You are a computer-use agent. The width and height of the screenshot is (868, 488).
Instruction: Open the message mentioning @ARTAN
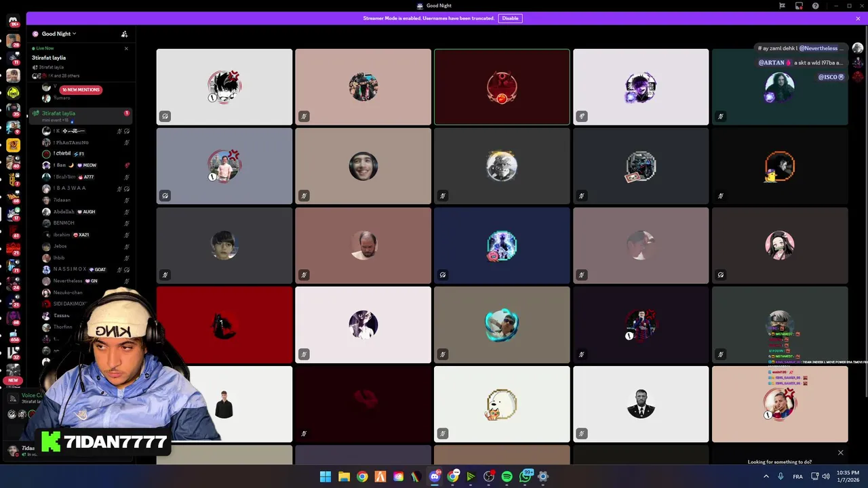(802, 62)
